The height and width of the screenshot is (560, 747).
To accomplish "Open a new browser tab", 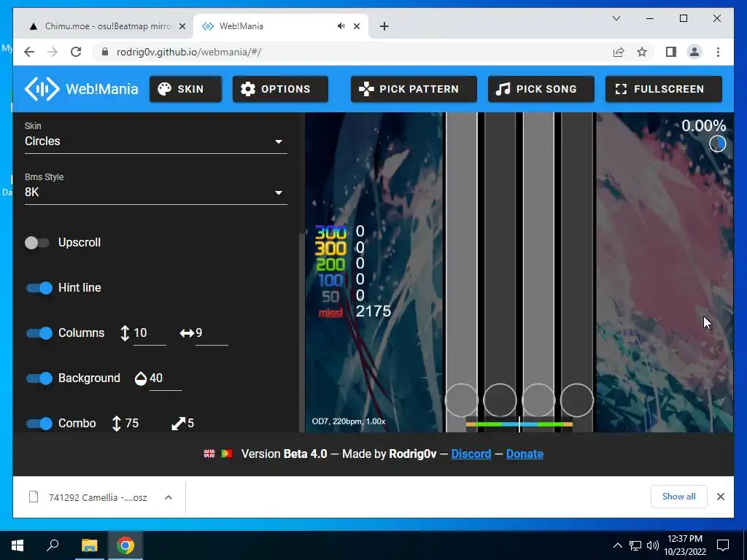I will tap(384, 26).
